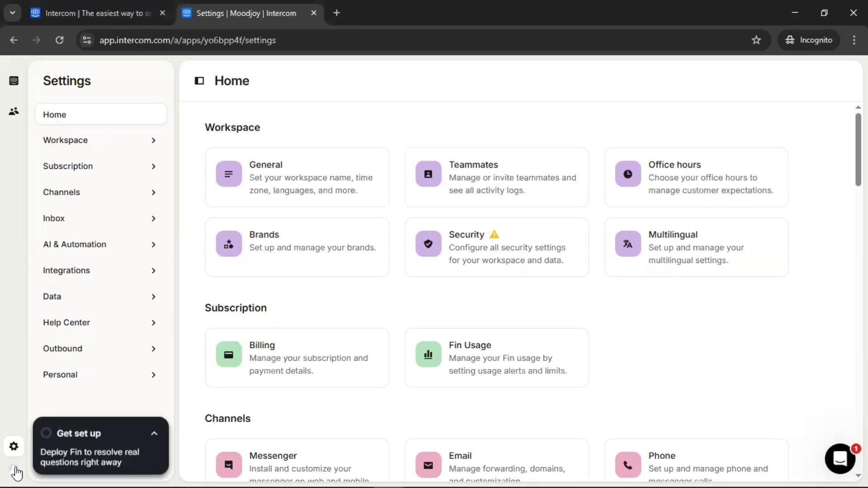Viewport: 868px width, 488px height.
Task: Open the Contacts people icon in left rail
Action: [x=14, y=111]
